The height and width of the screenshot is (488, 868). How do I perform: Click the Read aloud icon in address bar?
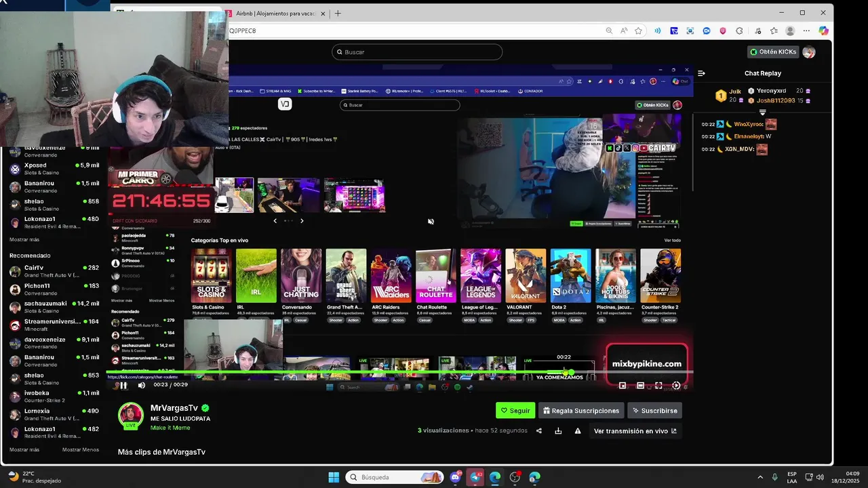623,30
